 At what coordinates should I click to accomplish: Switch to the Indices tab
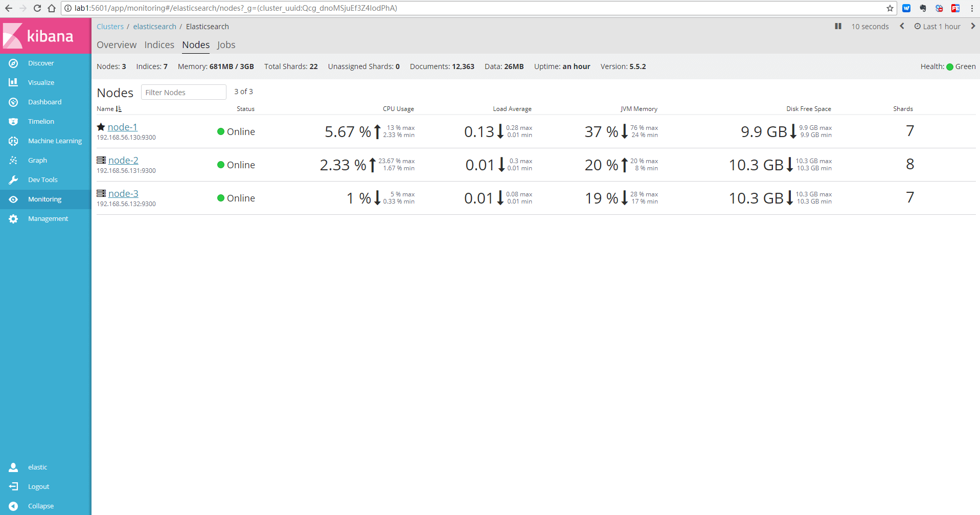159,45
